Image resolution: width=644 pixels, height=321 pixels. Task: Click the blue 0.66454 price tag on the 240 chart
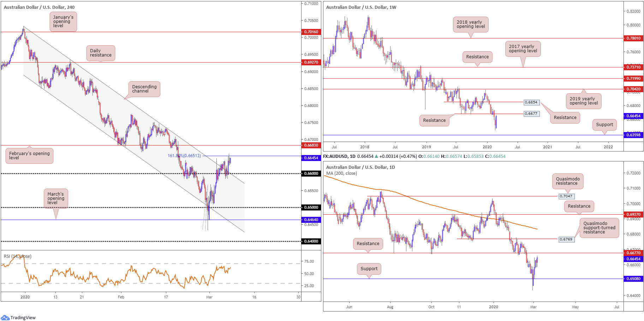311,158
